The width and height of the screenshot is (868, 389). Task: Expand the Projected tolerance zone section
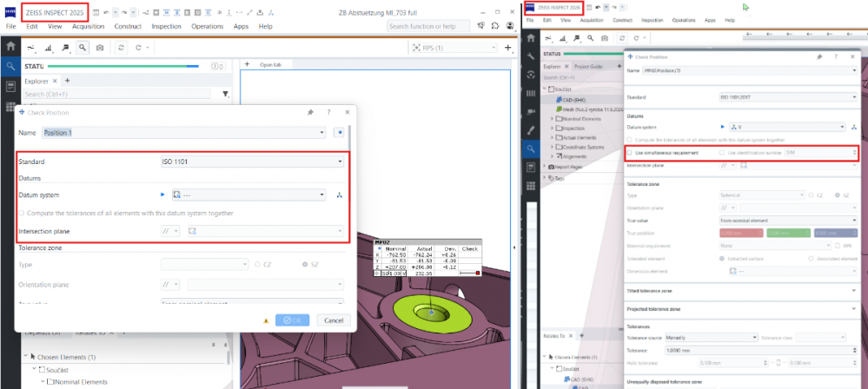point(743,309)
